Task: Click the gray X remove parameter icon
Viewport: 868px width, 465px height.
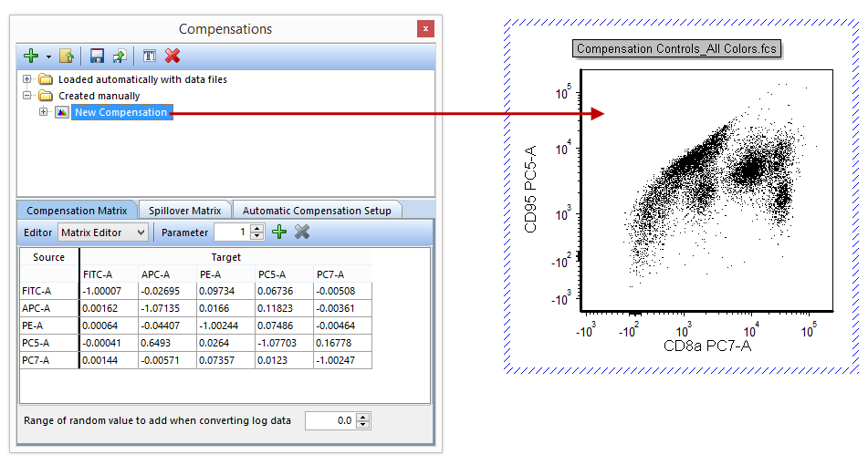Action: click(x=302, y=232)
